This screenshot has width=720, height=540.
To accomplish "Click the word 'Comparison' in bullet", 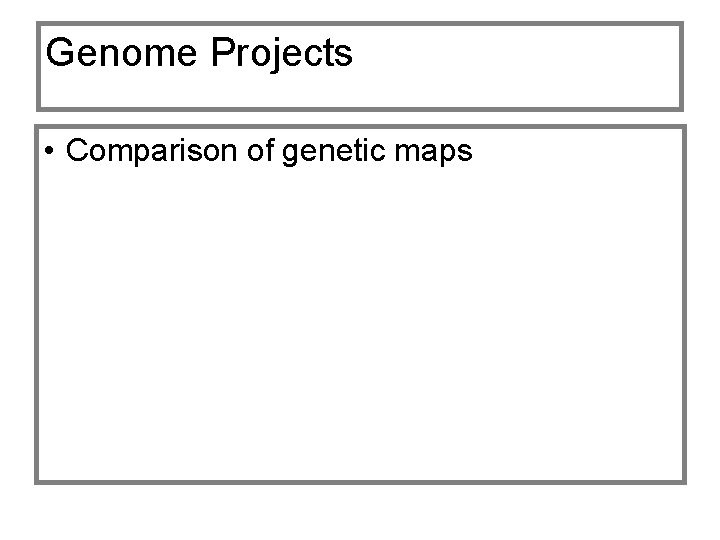I will 151,151.
